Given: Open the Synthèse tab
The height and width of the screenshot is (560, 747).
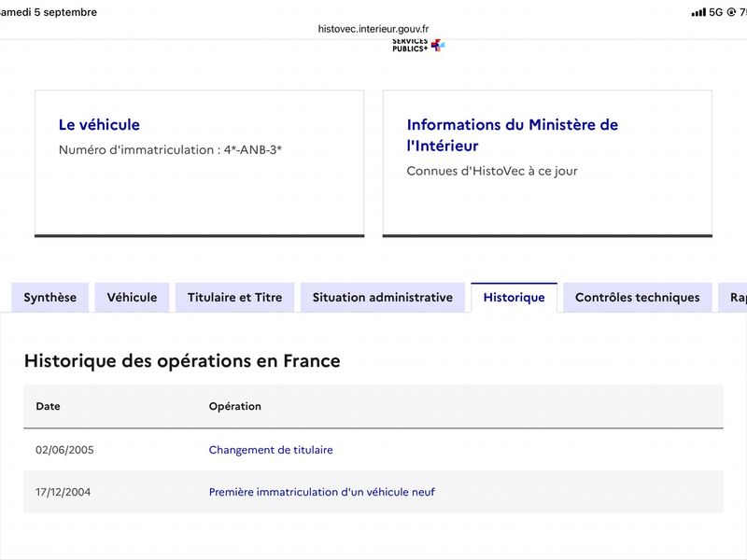Looking at the screenshot, I should point(50,298).
